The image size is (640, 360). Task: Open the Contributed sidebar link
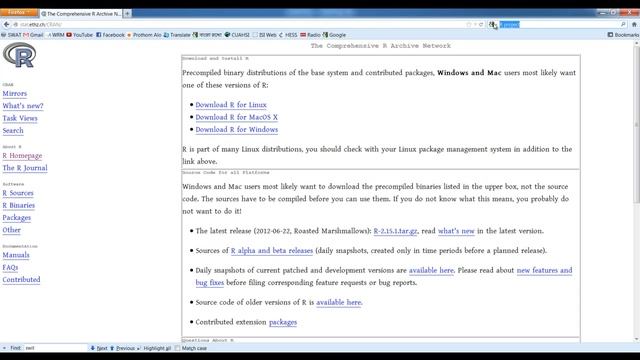pyautogui.click(x=21, y=280)
